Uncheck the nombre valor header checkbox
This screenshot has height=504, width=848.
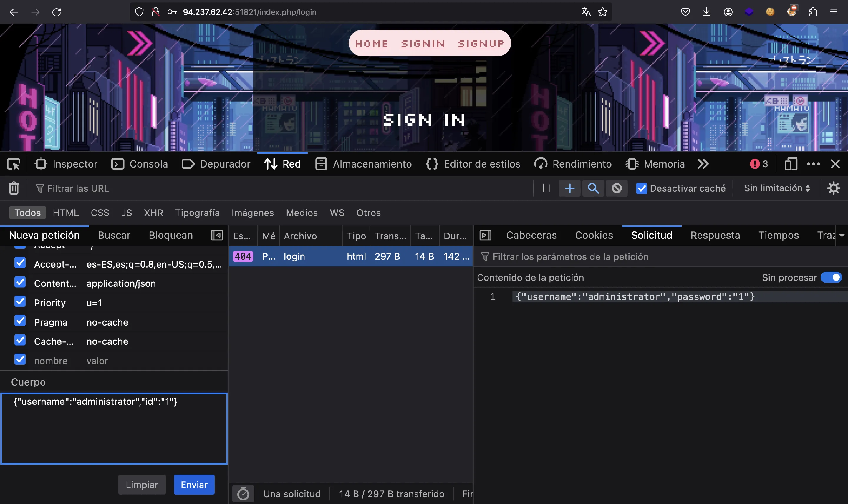pyautogui.click(x=20, y=359)
